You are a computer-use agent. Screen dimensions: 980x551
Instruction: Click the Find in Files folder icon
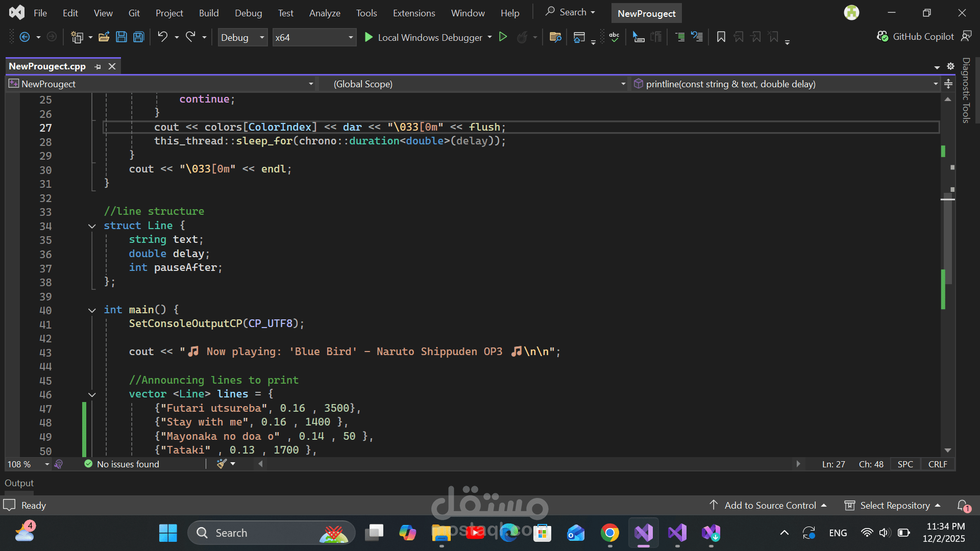[555, 37]
